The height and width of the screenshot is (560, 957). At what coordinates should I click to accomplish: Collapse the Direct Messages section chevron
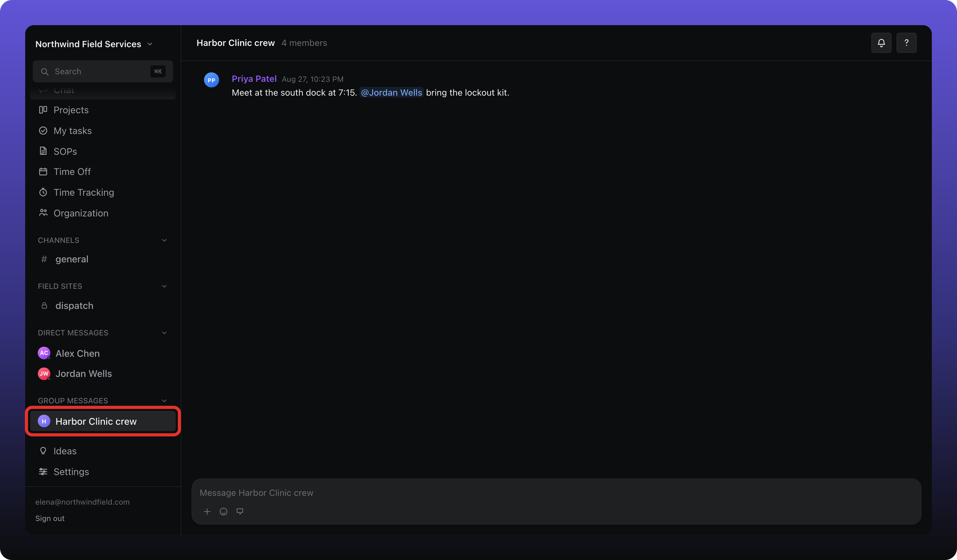[164, 333]
